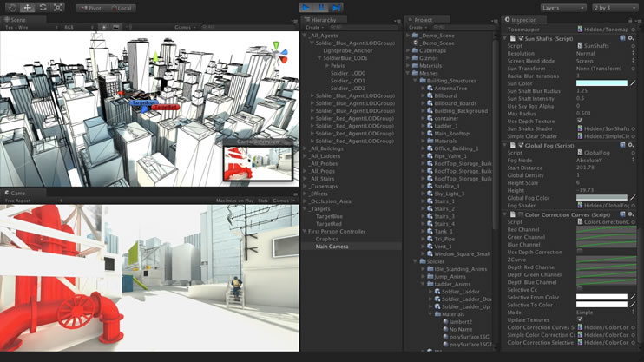The width and height of the screenshot is (644, 362).
Task: Select the Project tab
Action: coord(423,19)
